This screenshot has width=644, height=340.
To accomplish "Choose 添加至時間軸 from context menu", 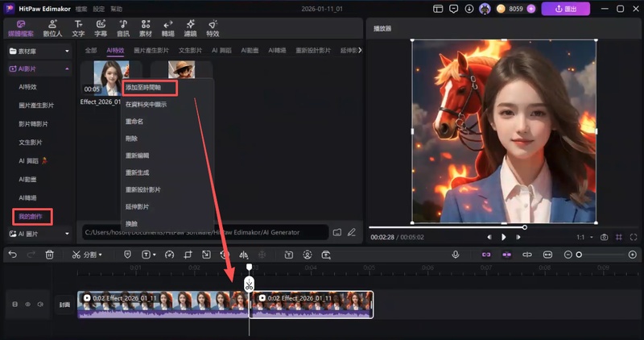I will (149, 87).
